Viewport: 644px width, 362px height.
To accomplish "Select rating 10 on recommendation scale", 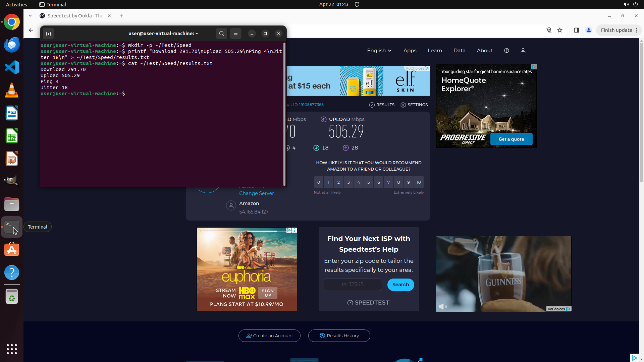I will [x=419, y=182].
